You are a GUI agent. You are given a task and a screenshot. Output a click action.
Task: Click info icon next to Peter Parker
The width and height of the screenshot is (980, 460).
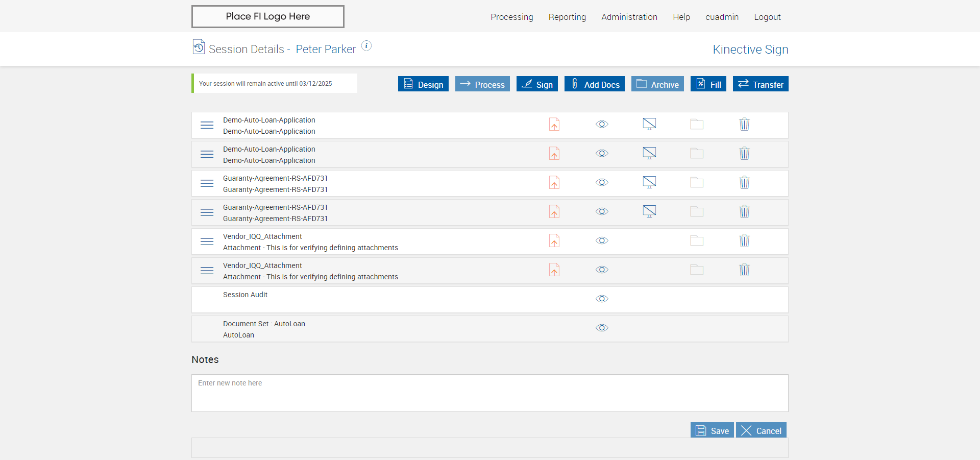(x=366, y=46)
